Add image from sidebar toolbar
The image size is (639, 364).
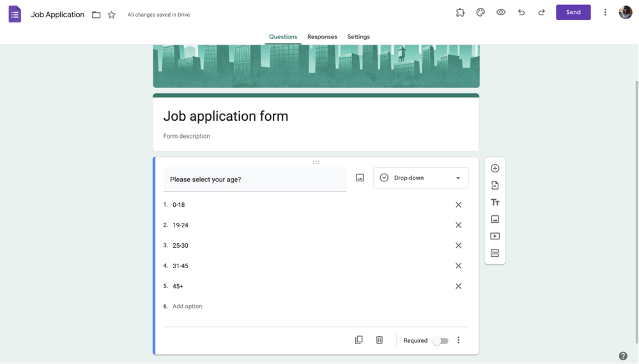[x=495, y=219]
